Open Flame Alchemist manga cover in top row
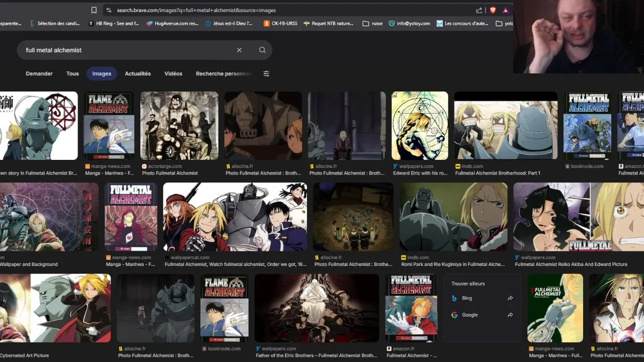 point(109,126)
